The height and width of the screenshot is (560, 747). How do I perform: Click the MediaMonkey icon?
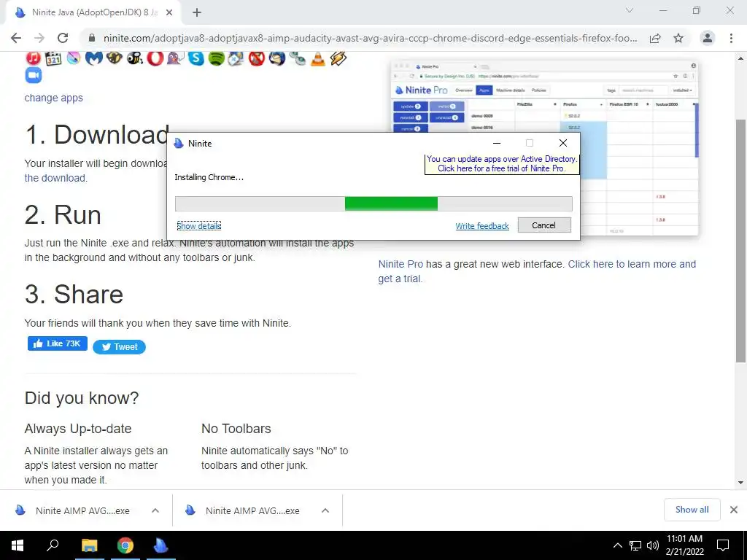(115, 58)
